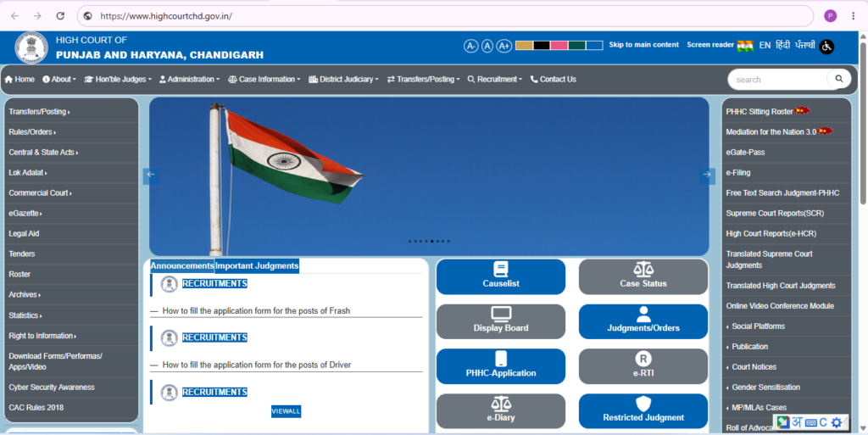This screenshot has width=868, height=435.
Task: Select the blue color theme swatch
Action: coord(594,46)
